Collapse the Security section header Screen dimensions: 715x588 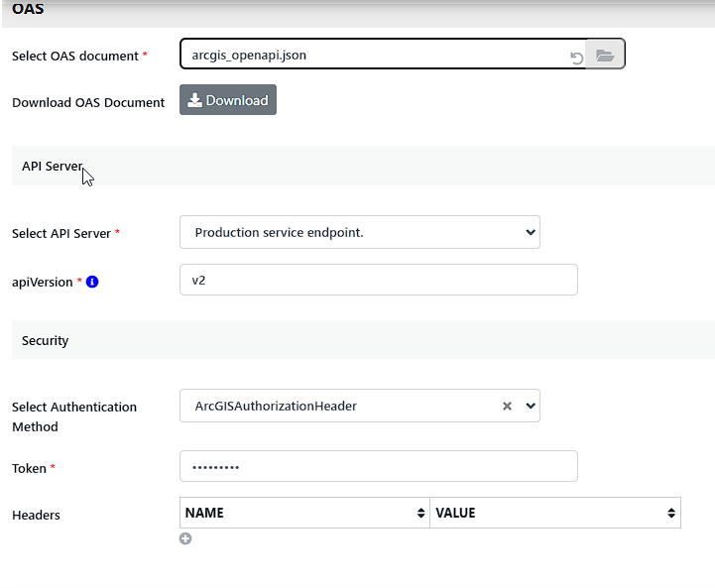(46, 340)
